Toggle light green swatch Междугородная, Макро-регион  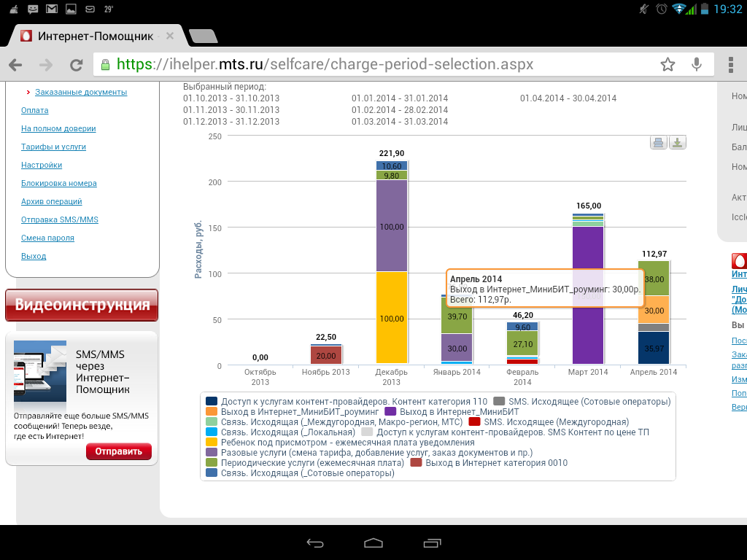212,422
